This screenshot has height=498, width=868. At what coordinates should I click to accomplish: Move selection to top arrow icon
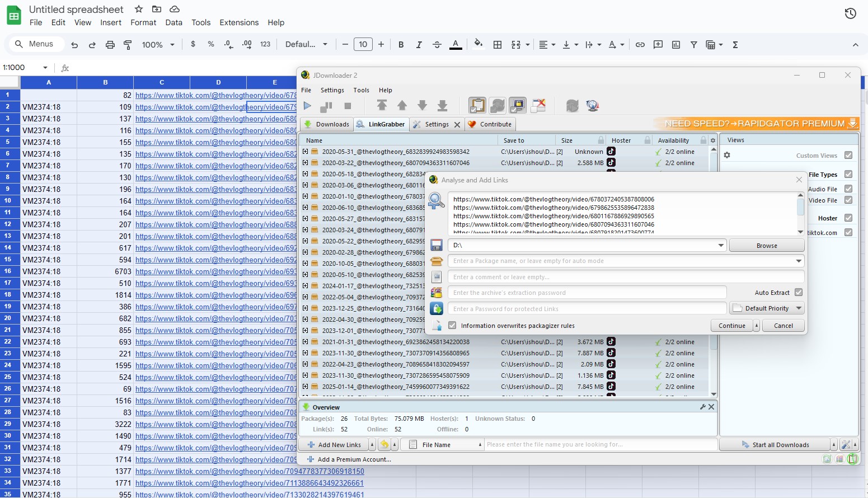click(382, 105)
